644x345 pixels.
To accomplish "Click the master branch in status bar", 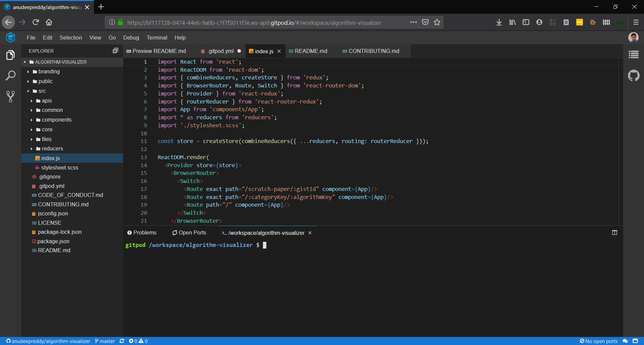I will pyautogui.click(x=105, y=341).
